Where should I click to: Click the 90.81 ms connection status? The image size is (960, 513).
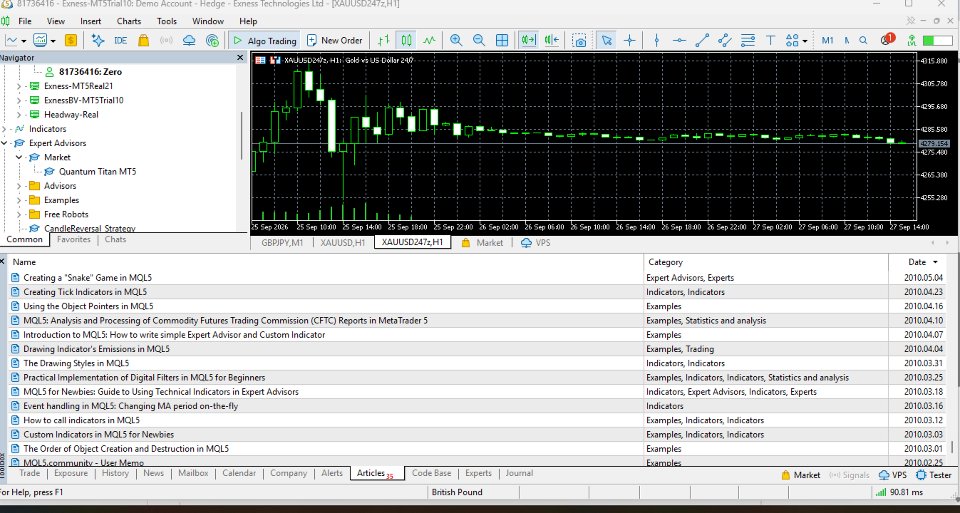(x=900, y=492)
